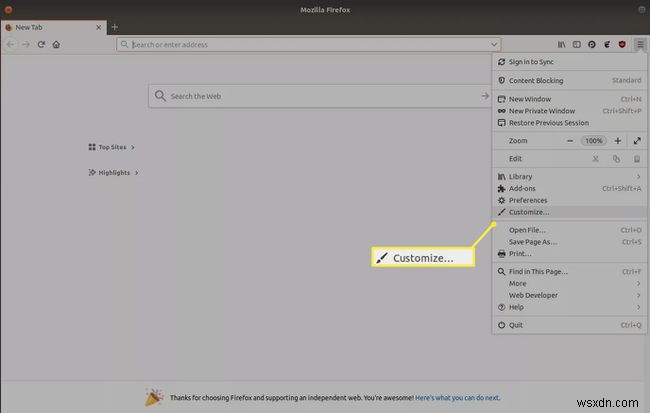This screenshot has height=413, width=650.
Task: Reload the current page
Action: coord(41,44)
